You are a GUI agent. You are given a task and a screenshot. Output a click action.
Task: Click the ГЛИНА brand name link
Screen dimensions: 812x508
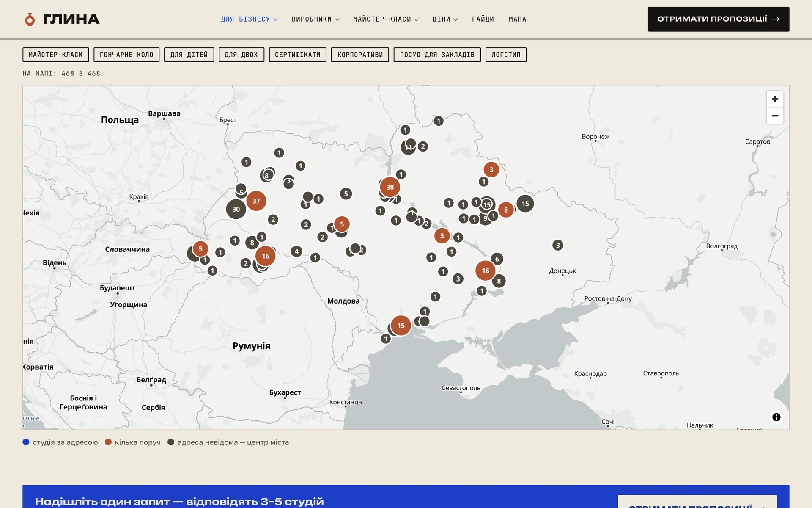click(71, 19)
